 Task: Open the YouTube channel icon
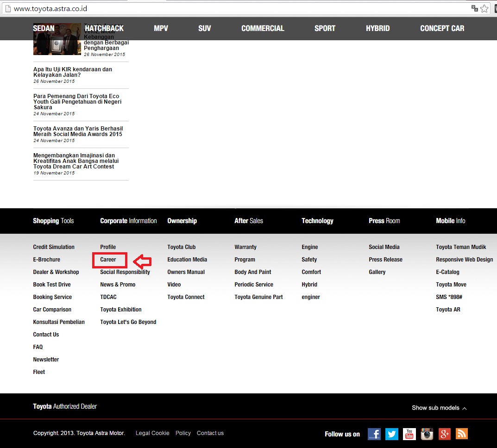click(409, 434)
